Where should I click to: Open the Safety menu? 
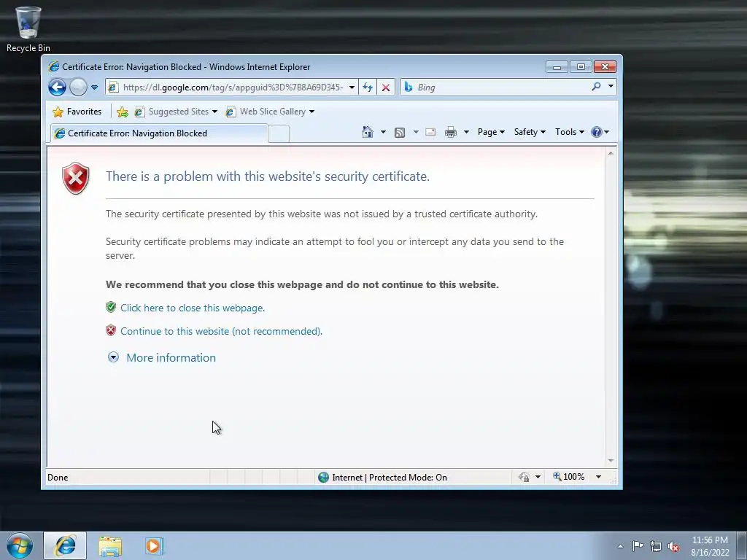click(x=530, y=132)
